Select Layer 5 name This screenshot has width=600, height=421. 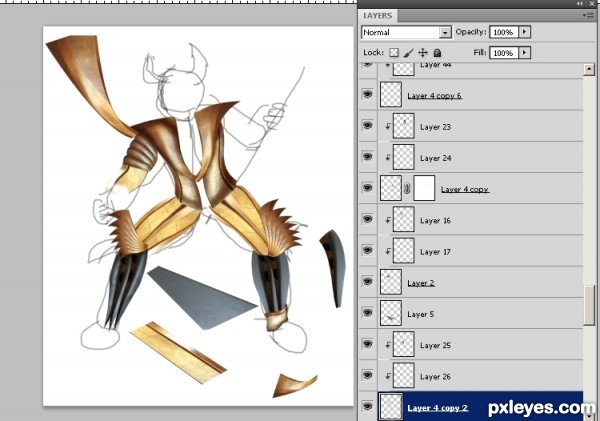421,314
